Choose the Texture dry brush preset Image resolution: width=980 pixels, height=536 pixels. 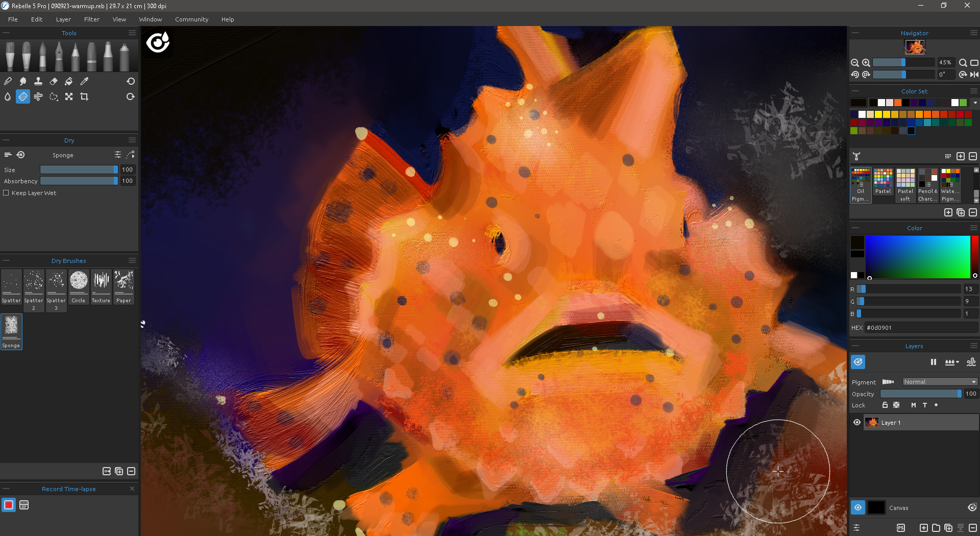click(x=101, y=287)
